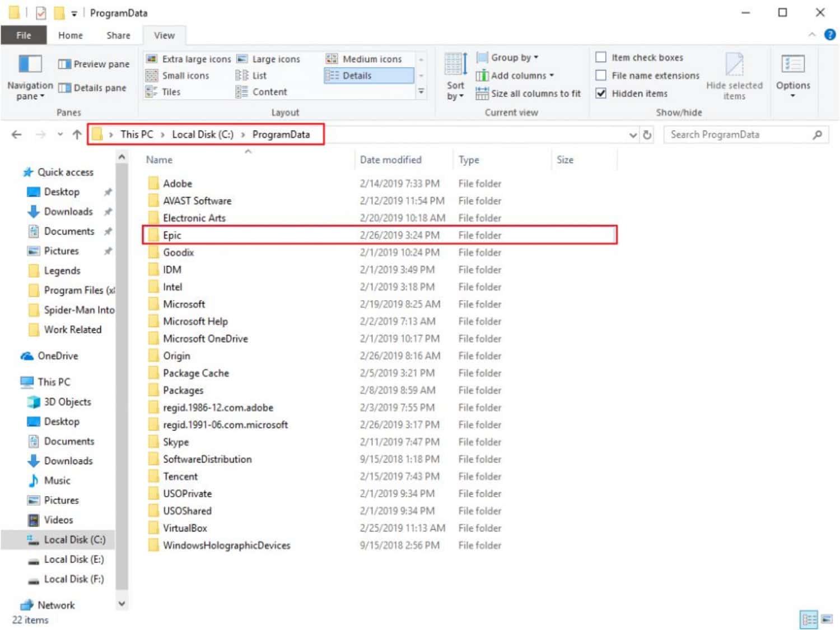Go back using the back arrow

point(17,134)
